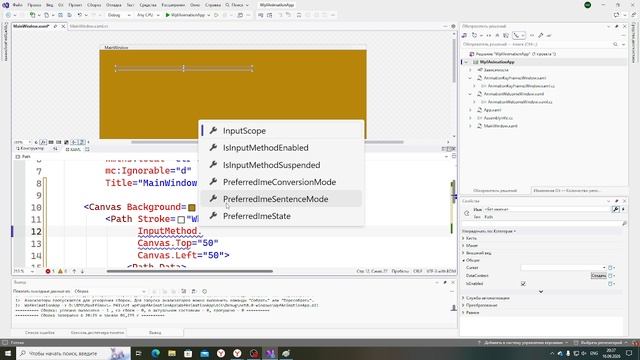Pin the MainWindow.xaml tab
Screen dimensions: 640x360
[55, 26]
